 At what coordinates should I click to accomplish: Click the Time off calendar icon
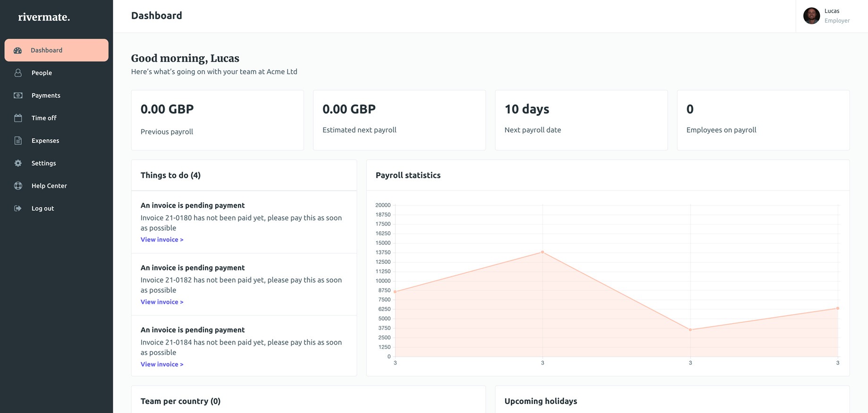point(18,118)
